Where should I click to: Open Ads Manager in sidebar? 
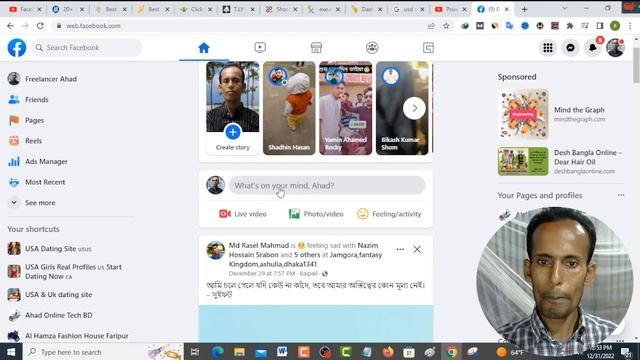[x=46, y=161]
